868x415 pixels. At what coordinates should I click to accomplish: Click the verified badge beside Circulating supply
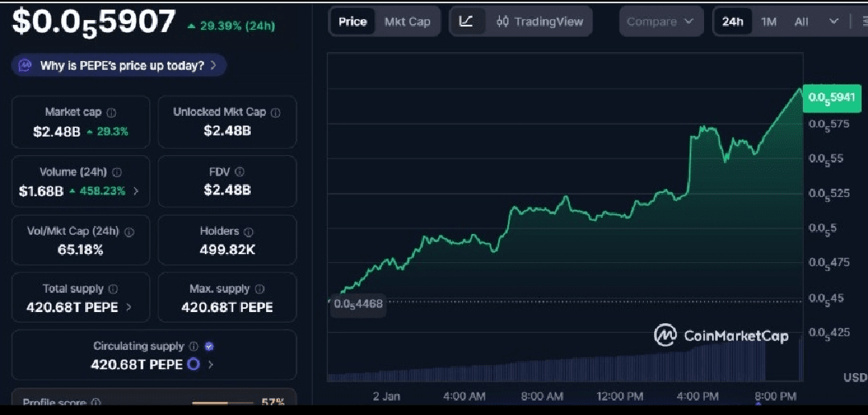tap(209, 347)
